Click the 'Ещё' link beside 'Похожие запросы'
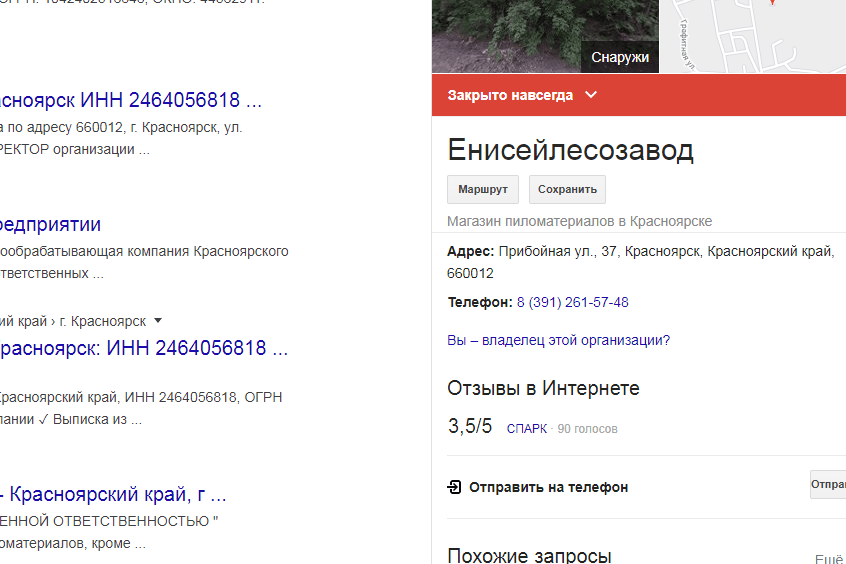This screenshot has width=846, height=564. click(x=829, y=559)
